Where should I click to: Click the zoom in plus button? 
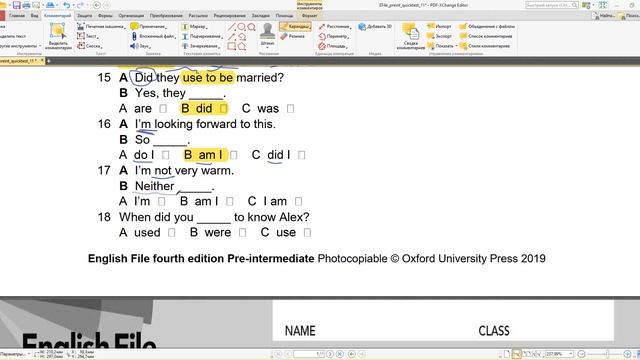[627, 354]
